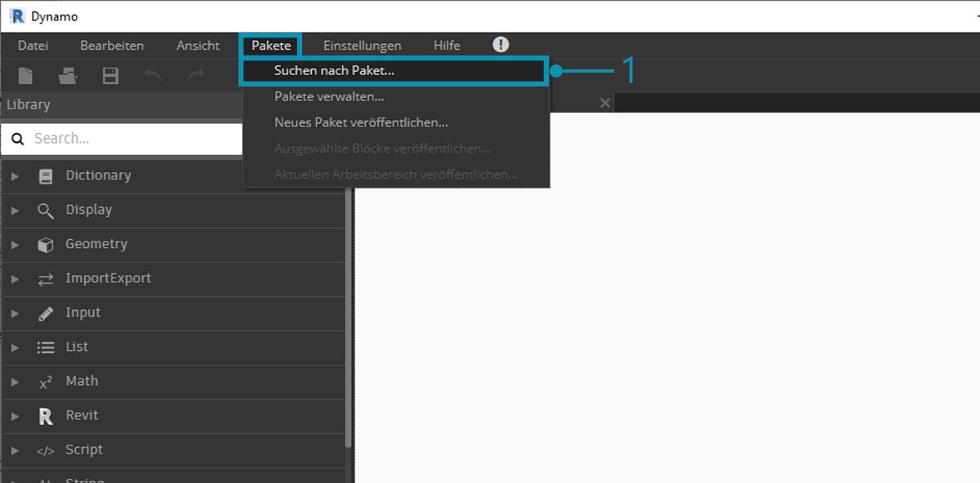Click the Save toolbar icon

[x=110, y=76]
